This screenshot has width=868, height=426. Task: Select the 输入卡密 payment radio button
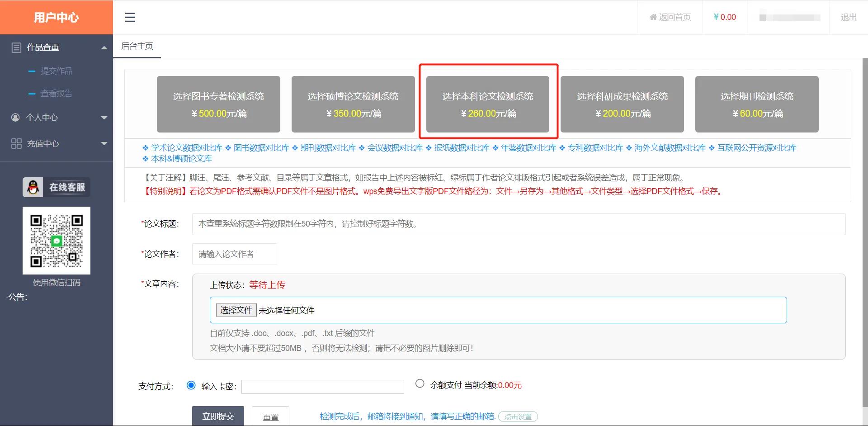coord(191,386)
